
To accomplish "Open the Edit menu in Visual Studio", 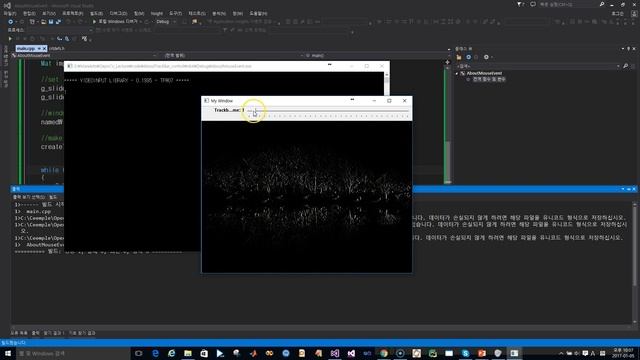I will click(x=29, y=13).
